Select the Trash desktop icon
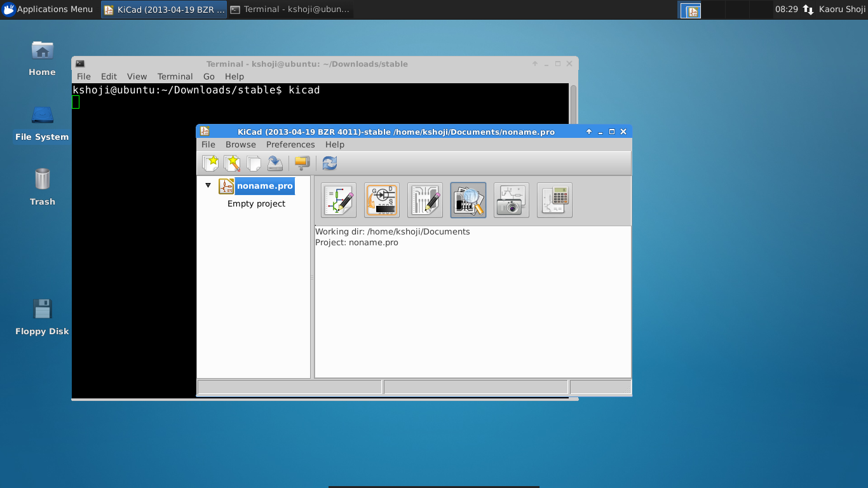This screenshot has height=488, width=868. pyautogui.click(x=42, y=187)
